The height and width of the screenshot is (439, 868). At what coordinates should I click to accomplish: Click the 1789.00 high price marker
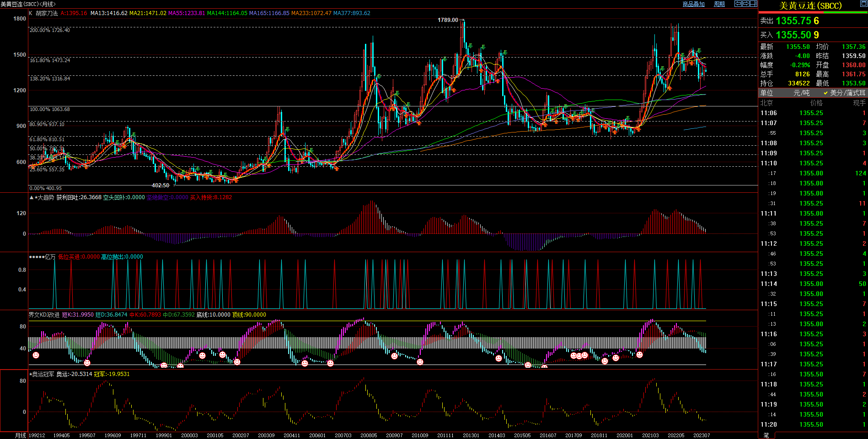(x=448, y=20)
